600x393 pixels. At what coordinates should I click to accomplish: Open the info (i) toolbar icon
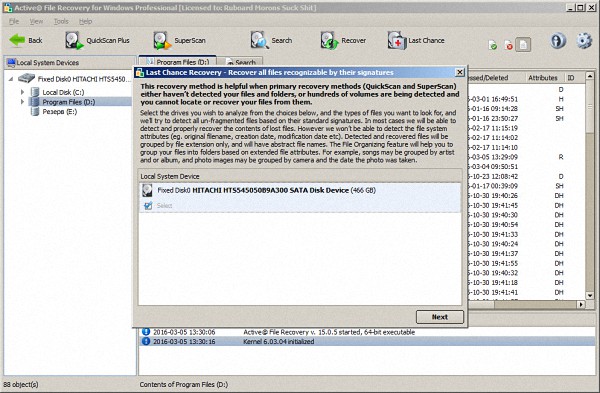tap(558, 40)
